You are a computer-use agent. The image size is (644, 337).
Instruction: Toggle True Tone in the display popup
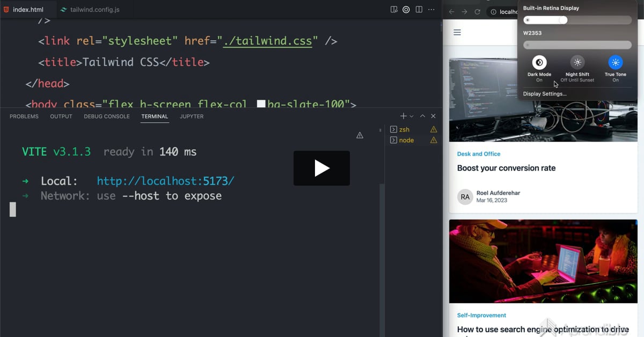coord(616,62)
